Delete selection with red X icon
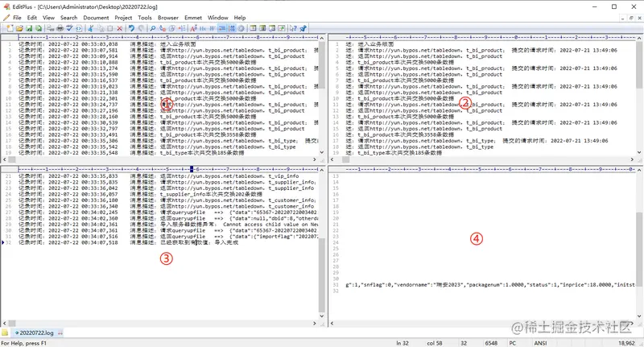The height and width of the screenshot is (347, 644). click(x=119, y=28)
